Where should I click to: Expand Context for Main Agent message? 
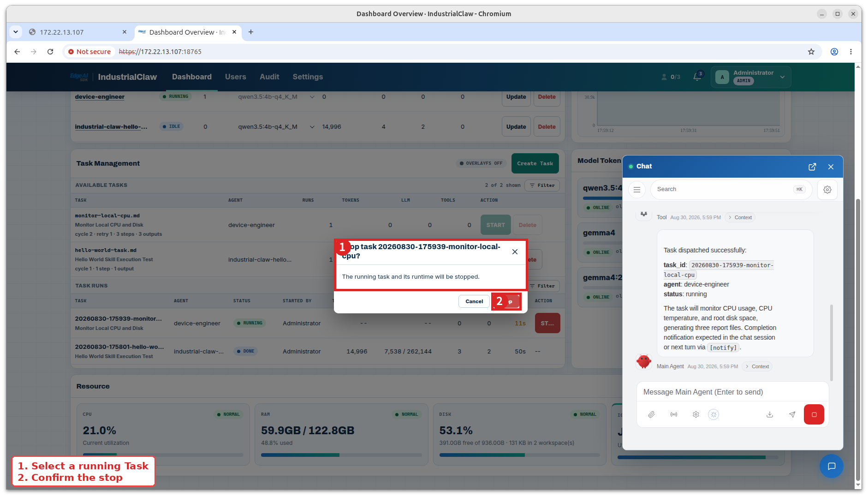[757, 366]
